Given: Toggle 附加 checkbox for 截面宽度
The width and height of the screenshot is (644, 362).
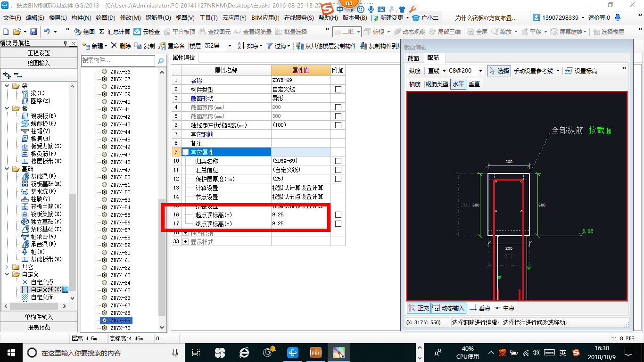Looking at the screenshot, I should click(338, 107).
